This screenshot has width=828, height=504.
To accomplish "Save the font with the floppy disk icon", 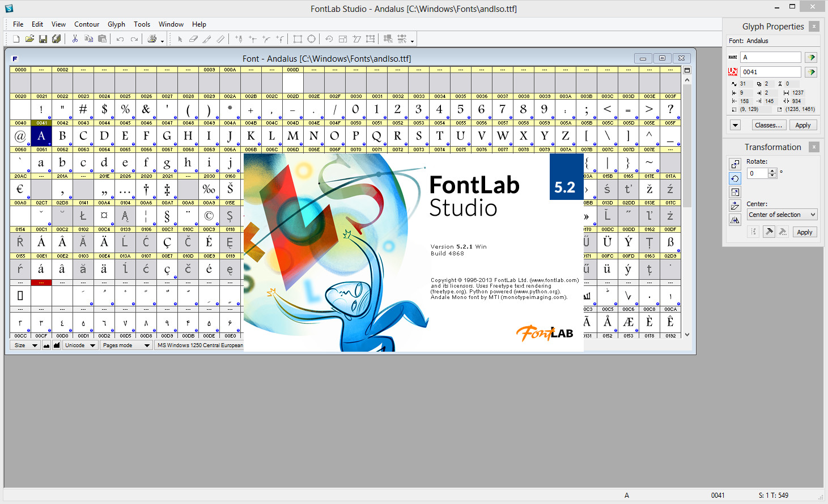I will (43, 39).
